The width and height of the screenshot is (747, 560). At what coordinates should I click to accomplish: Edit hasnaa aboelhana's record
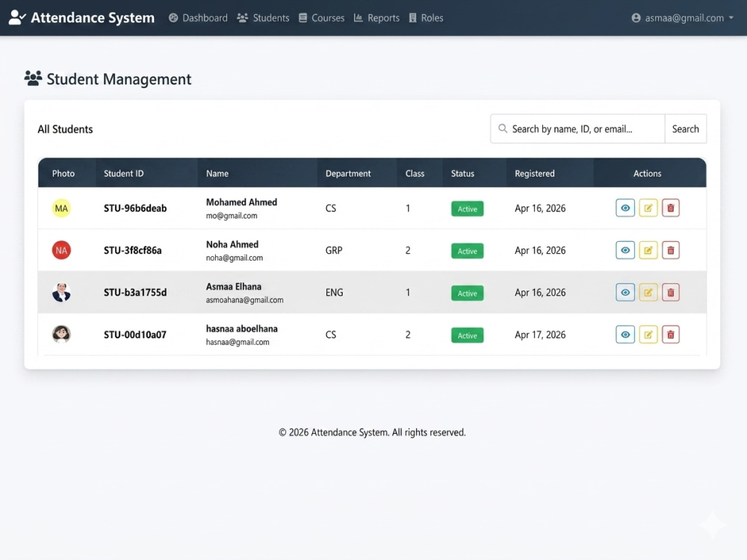[648, 335]
